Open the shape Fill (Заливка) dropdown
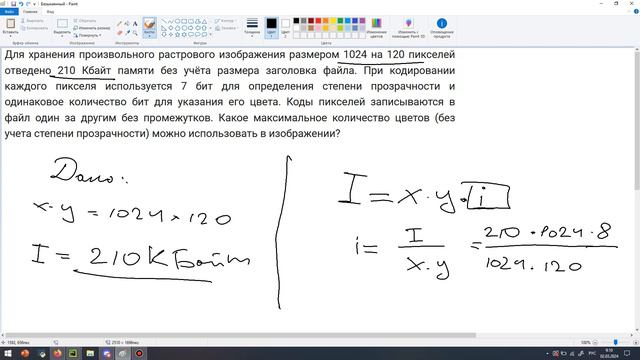Viewport: 640px width, 360px height. pyautogui.click(x=227, y=28)
